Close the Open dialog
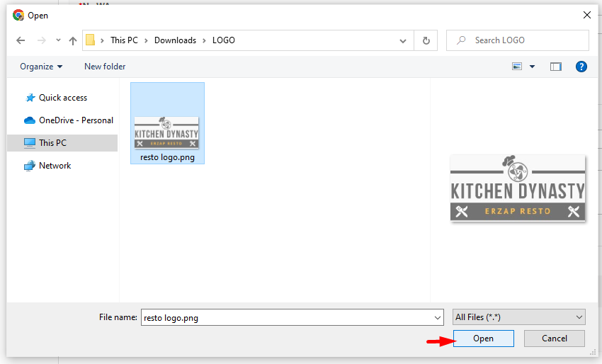 [x=587, y=15]
